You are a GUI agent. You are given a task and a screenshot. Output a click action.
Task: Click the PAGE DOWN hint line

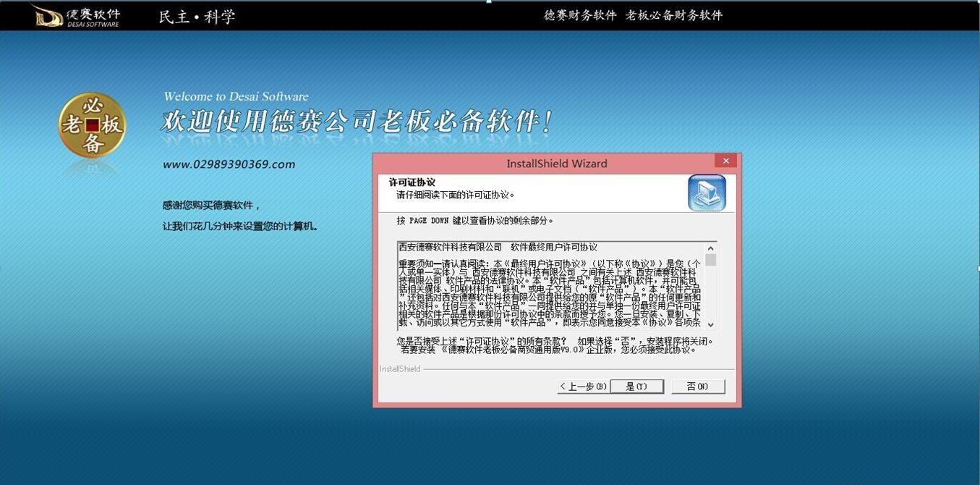pyautogui.click(x=475, y=220)
